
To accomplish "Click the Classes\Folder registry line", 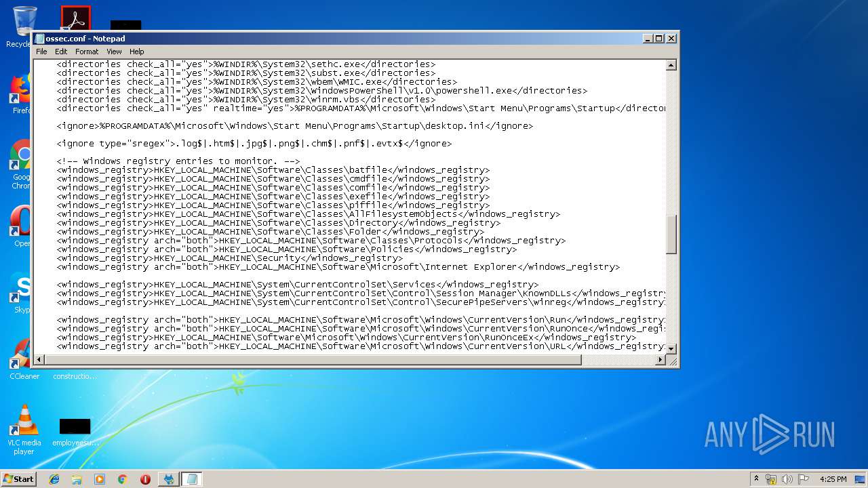I will tap(271, 232).
